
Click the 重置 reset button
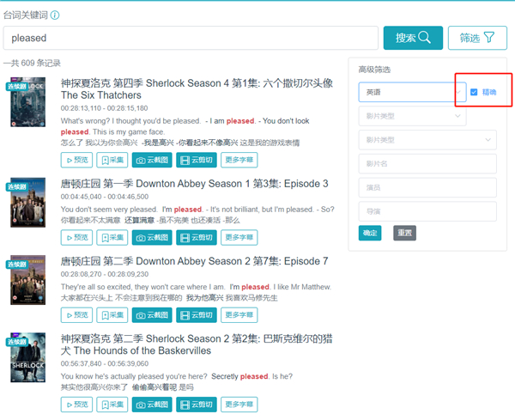[404, 233]
